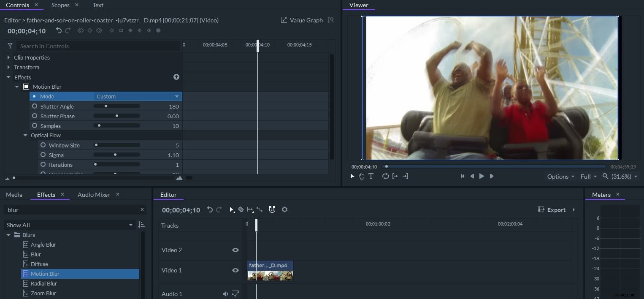Collapse the Optical Flow section
The width and height of the screenshot is (644, 299).
tap(25, 135)
